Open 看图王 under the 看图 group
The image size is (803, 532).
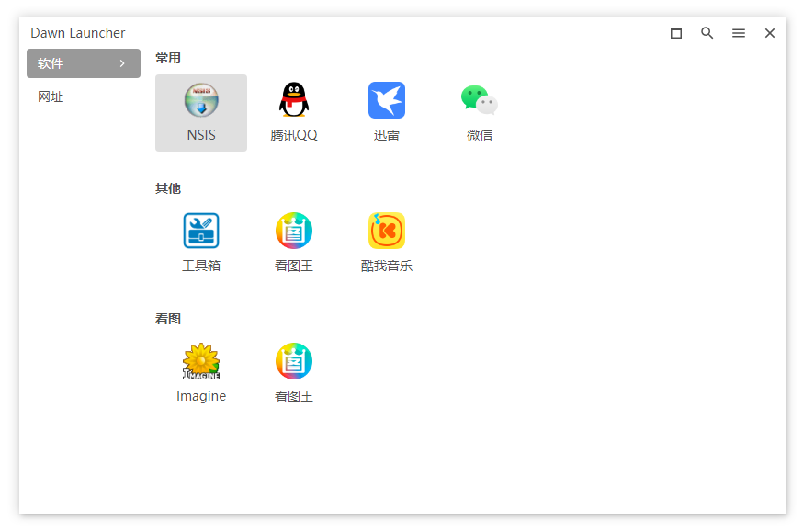[x=294, y=362]
